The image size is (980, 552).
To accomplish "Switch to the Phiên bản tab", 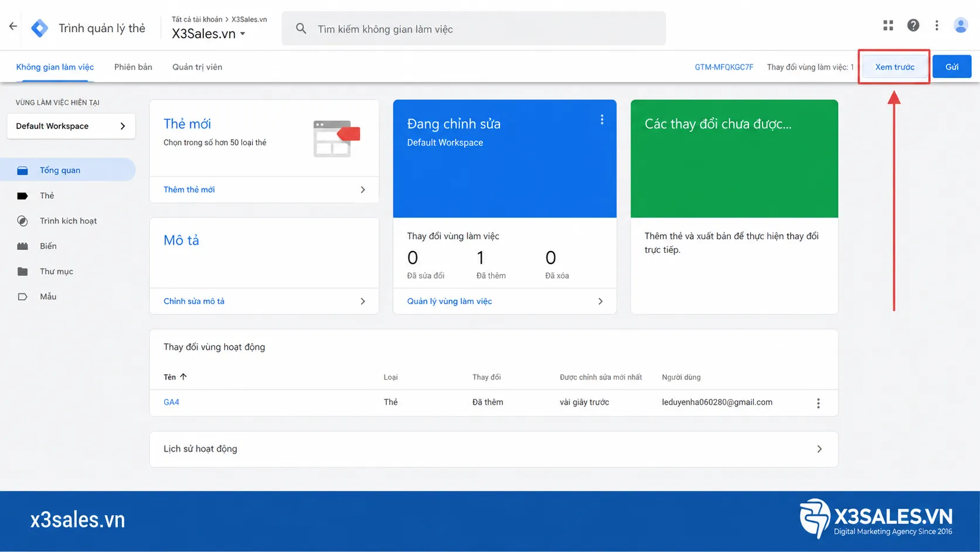I will tap(133, 67).
